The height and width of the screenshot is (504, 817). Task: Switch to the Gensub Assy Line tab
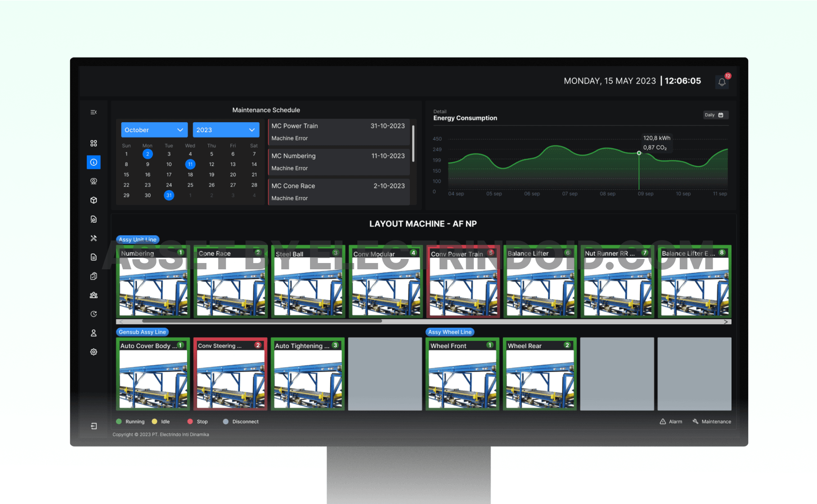coord(142,332)
